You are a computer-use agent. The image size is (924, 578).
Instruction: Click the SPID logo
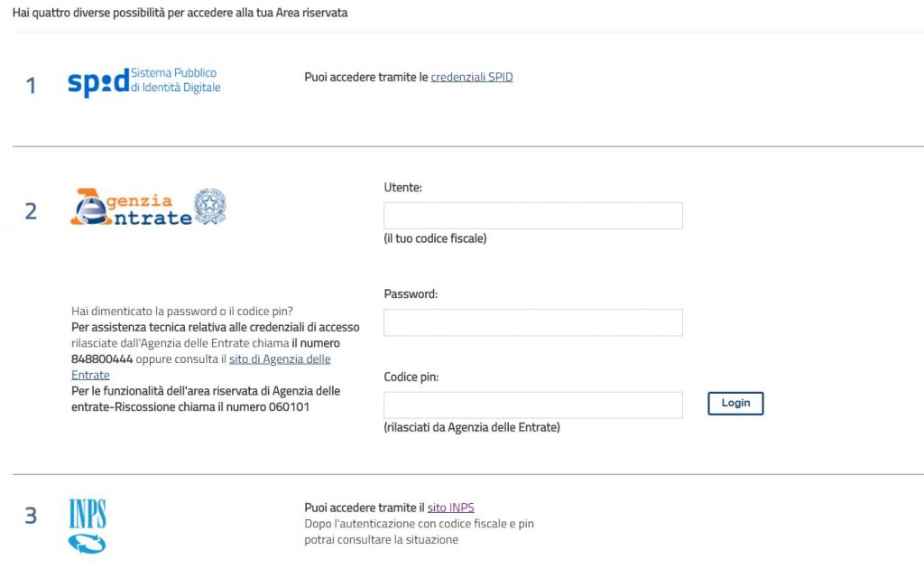pyautogui.click(x=144, y=81)
